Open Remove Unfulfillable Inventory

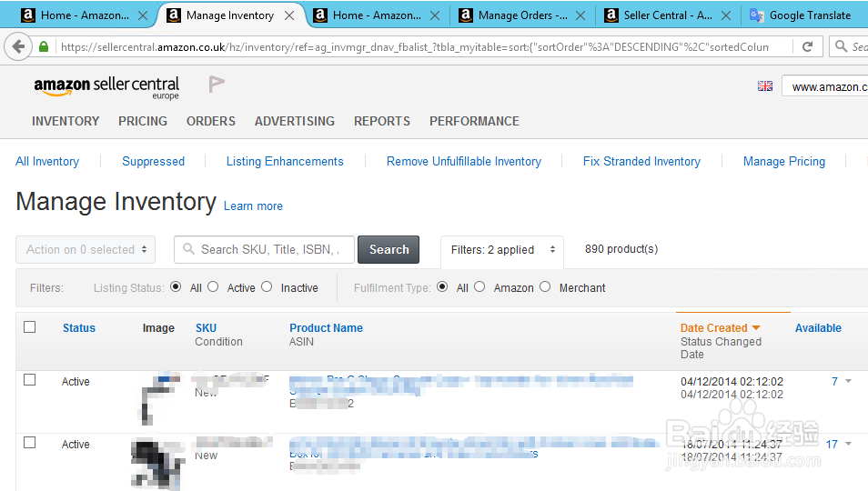(464, 162)
